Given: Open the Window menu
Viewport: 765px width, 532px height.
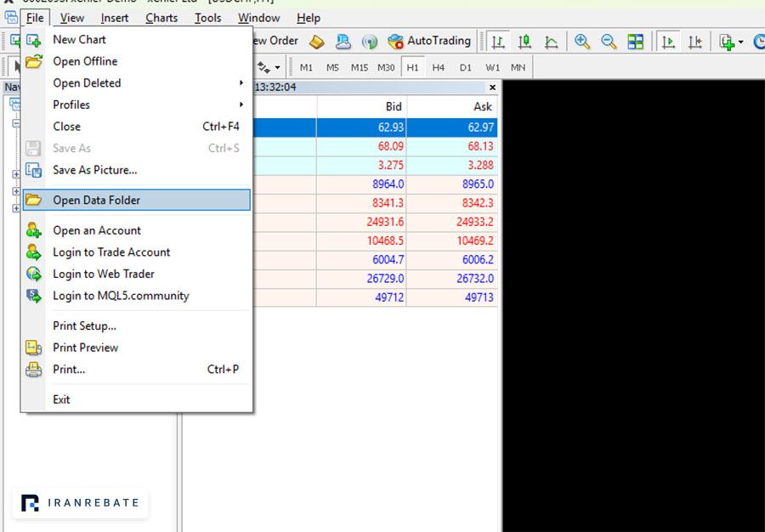Looking at the screenshot, I should [x=259, y=18].
